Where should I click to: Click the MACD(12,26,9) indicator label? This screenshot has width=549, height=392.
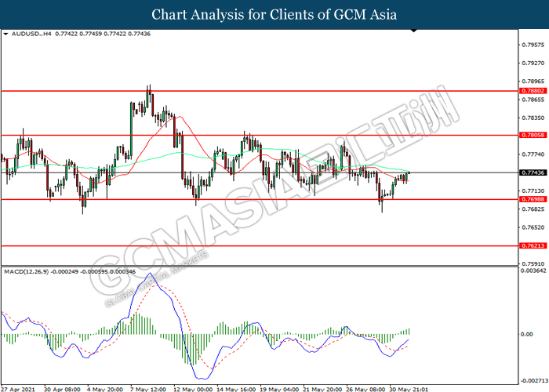click(x=26, y=271)
